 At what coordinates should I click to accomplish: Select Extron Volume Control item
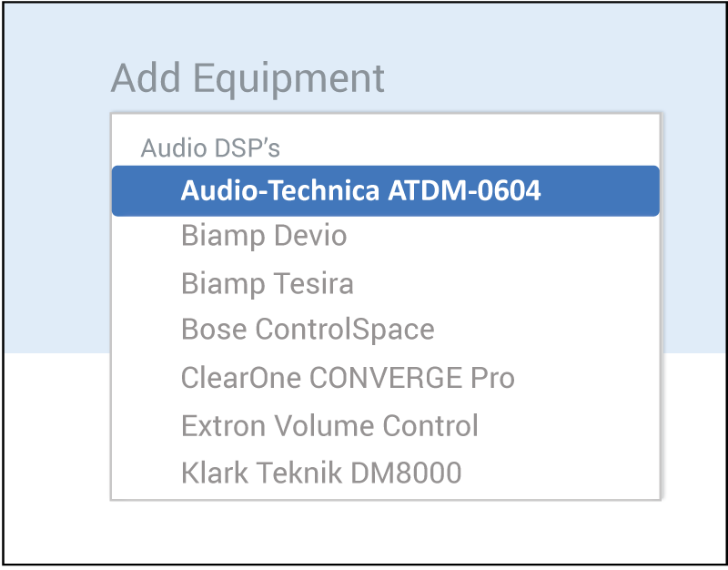[329, 425]
